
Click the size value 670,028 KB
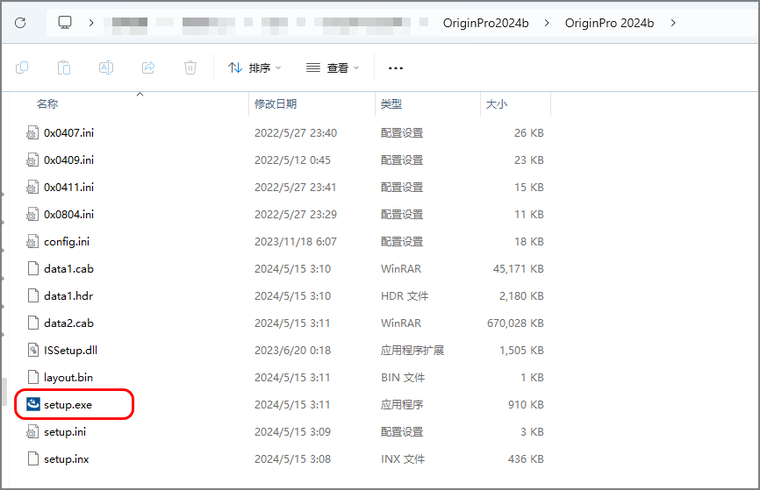click(x=515, y=323)
